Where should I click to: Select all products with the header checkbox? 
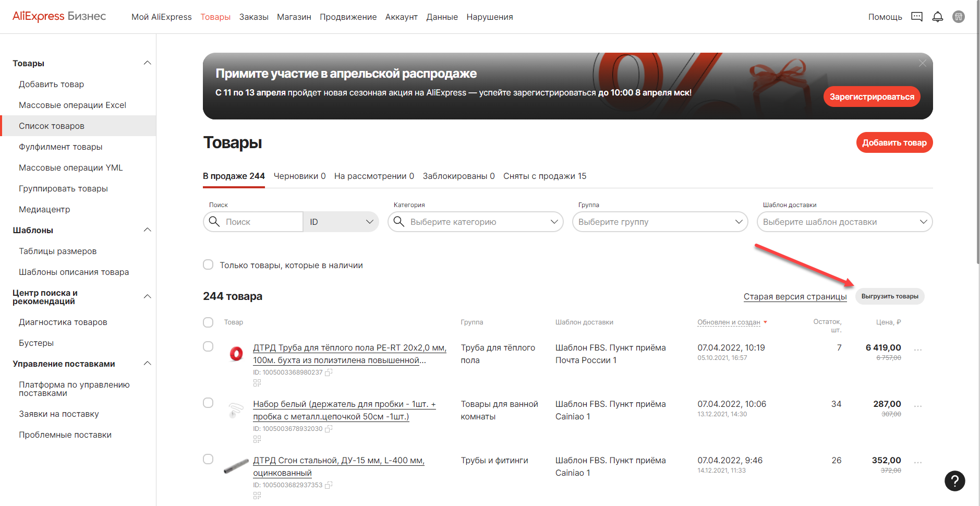208,322
